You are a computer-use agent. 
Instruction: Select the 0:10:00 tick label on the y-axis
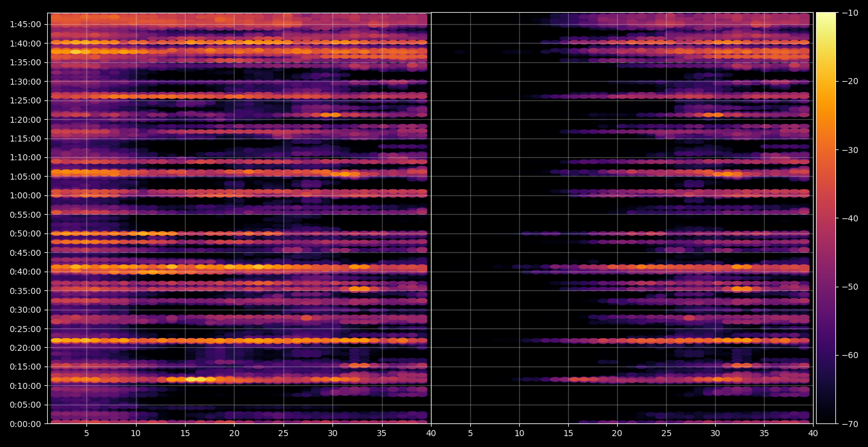point(25,386)
